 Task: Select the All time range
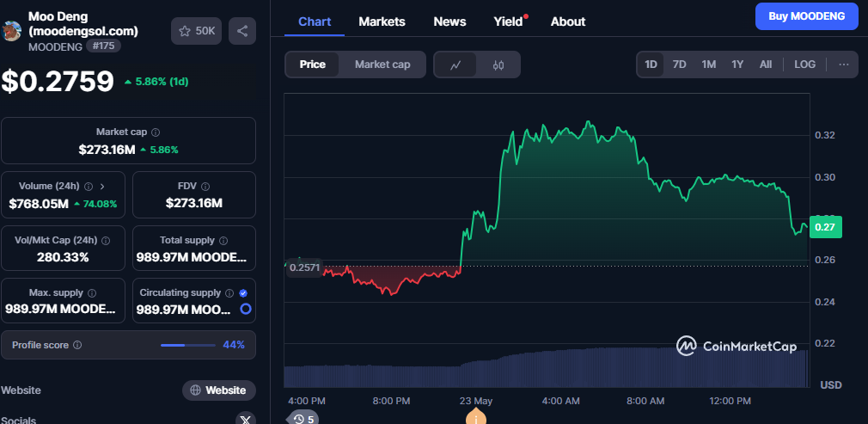pyautogui.click(x=766, y=65)
